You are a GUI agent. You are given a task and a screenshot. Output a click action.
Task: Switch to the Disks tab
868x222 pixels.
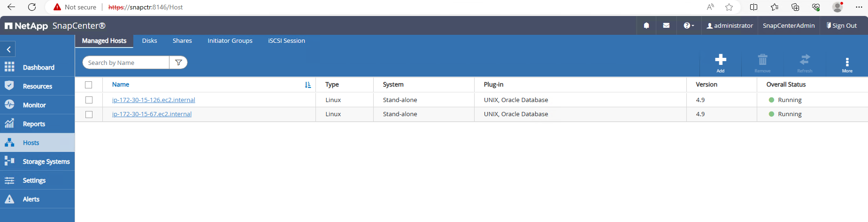click(x=149, y=40)
